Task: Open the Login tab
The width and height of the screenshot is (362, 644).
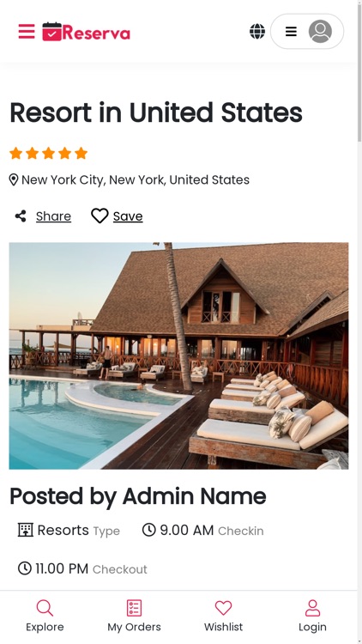Action: (x=313, y=616)
